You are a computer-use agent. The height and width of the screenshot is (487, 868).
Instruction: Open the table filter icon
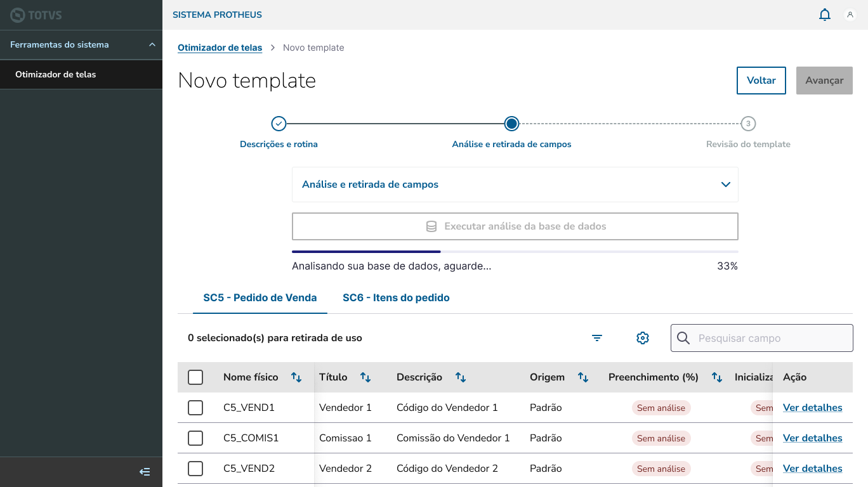[597, 338]
